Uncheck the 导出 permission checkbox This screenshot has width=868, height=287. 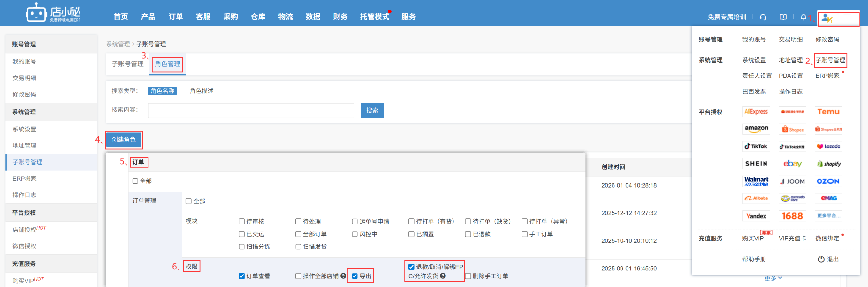click(355, 276)
